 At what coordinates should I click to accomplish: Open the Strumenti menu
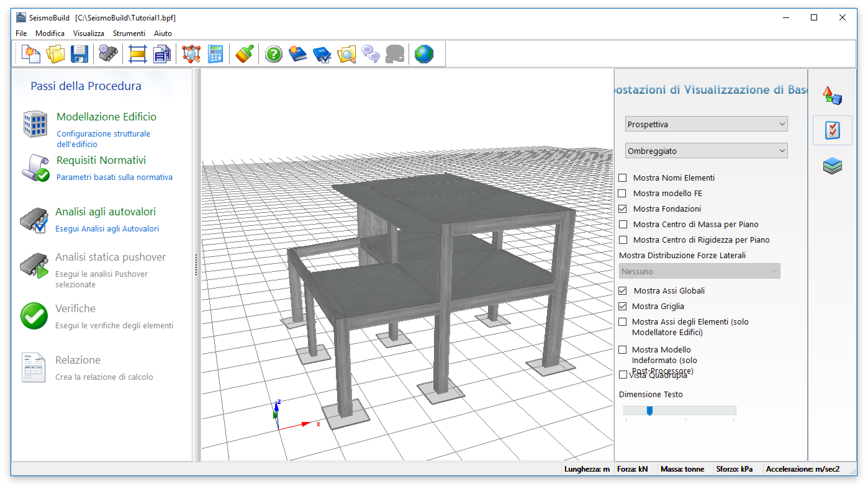coord(129,33)
